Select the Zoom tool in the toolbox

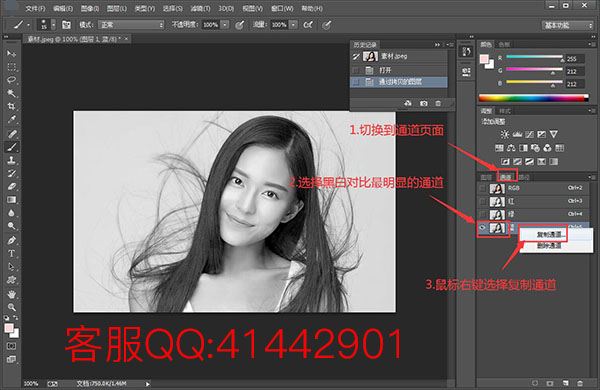pyautogui.click(x=11, y=307)
